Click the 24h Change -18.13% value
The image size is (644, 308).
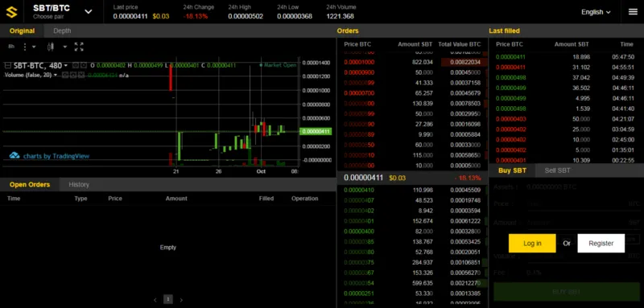tap(196, 16)
